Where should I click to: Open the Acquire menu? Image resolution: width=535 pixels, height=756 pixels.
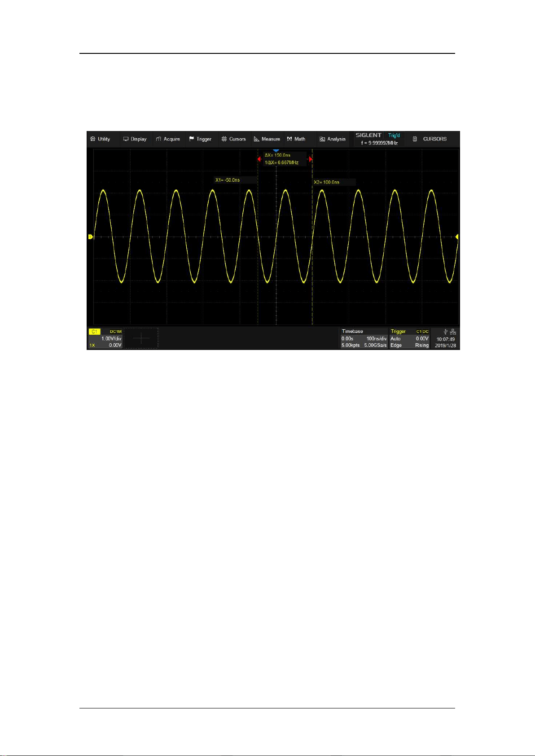pyautogui.click(x=168, y=139)
